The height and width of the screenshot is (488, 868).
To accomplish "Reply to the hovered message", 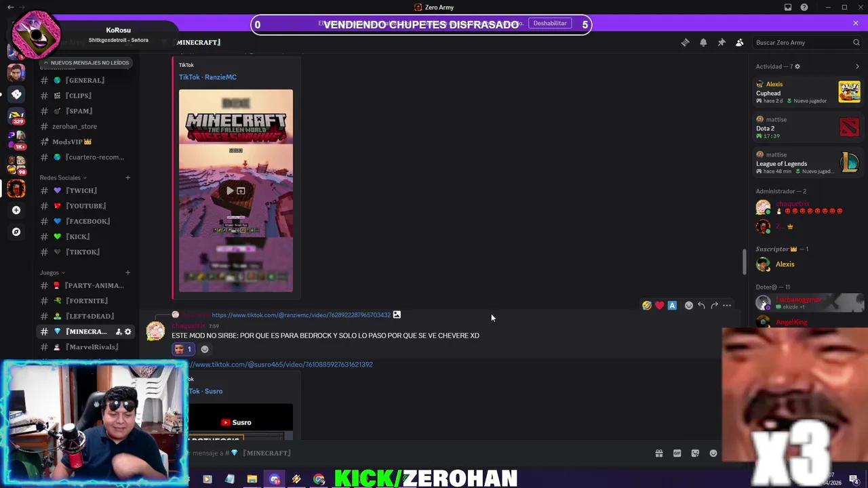I will coord(701,306).
